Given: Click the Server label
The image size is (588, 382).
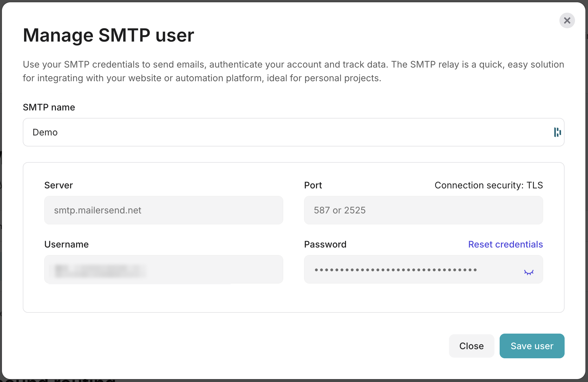Looking at the screenshot, I should coord(58,185).
